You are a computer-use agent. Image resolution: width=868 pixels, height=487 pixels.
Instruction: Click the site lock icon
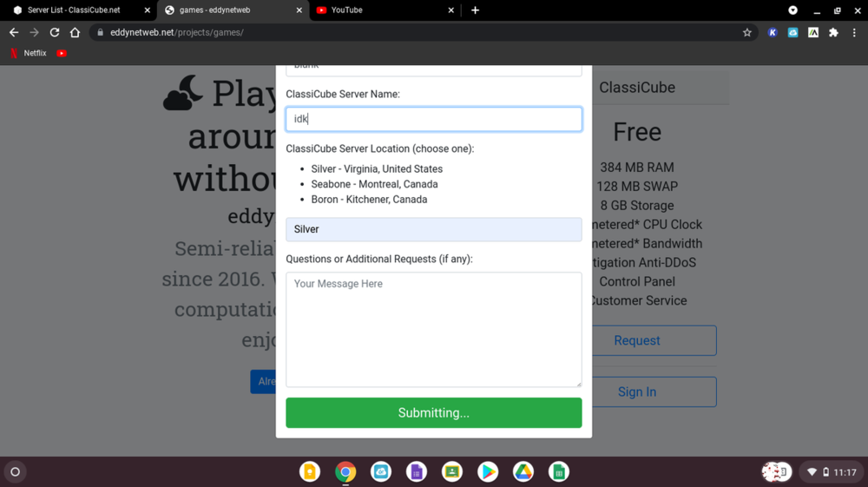100,33
